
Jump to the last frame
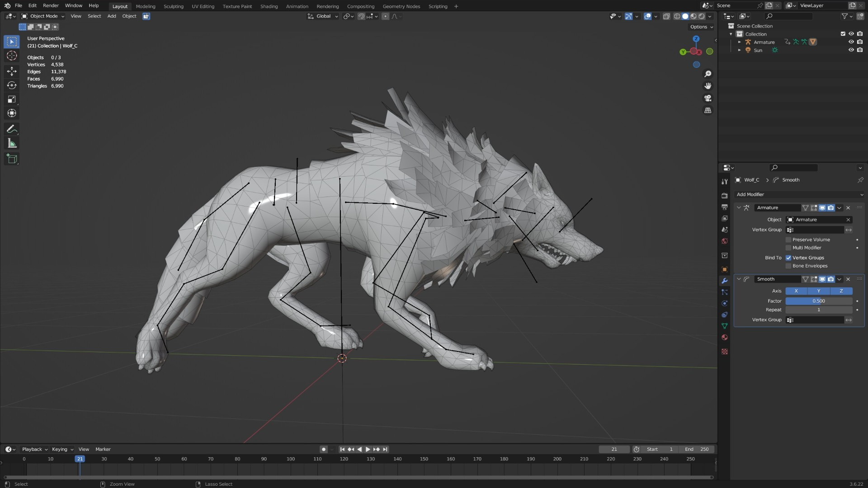click(385, 449)
